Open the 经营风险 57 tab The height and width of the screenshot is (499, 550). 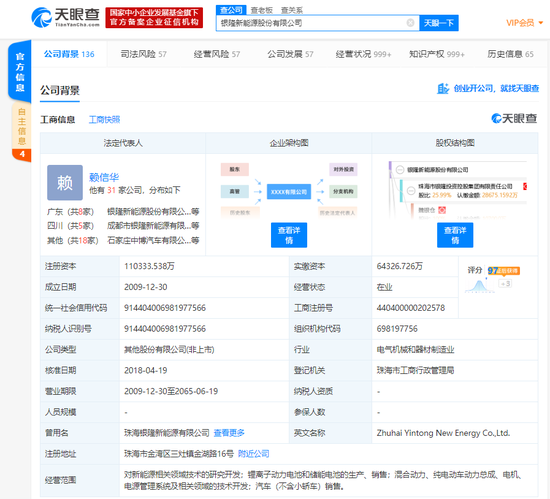click(x=217, y=54)
